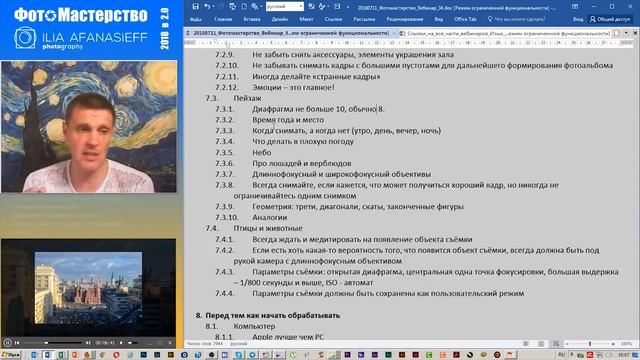Open the Opera taskbar icon
Image resolution: width=640 pixels, height=360 pixels.
pyautogui.click(x=116, y=355)
